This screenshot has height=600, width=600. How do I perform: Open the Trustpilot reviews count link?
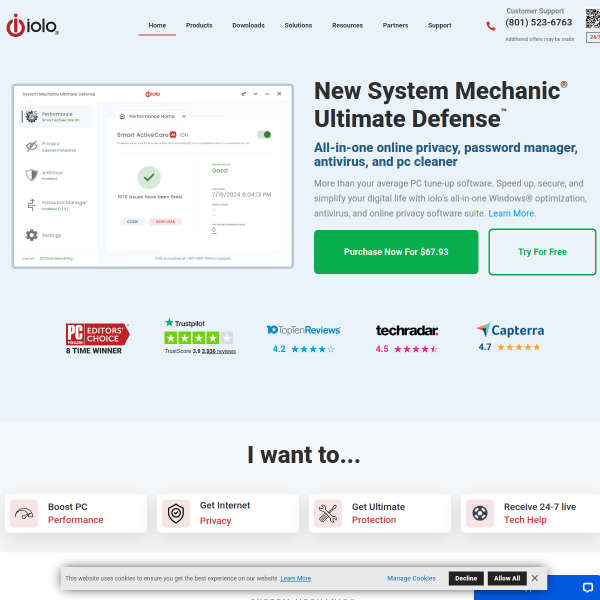tap(219, 351)
